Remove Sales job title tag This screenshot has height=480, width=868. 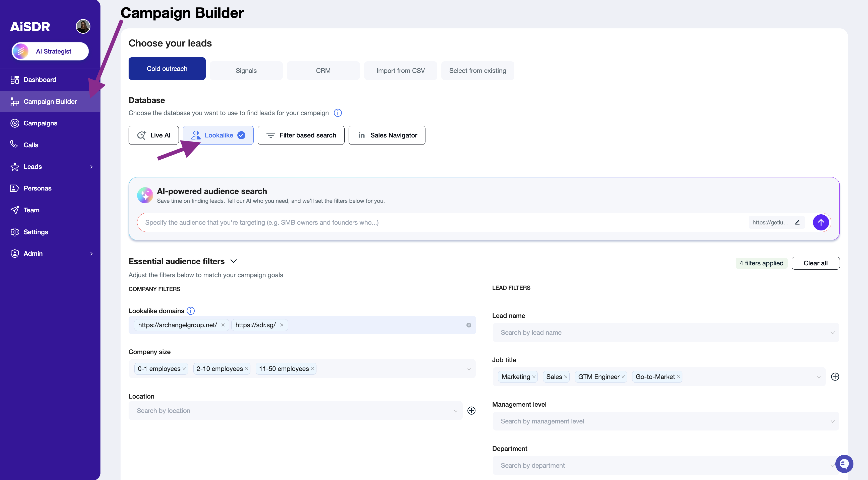(x=566, y=377)
